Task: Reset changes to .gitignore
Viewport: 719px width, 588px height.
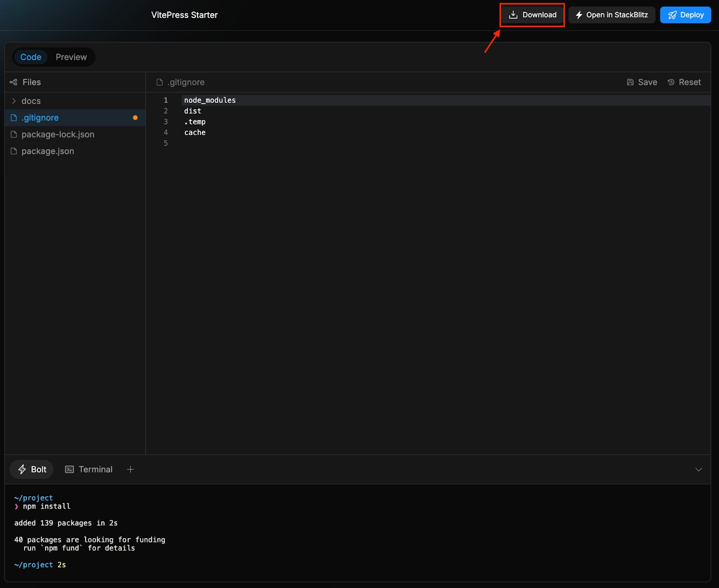Action: (x=684, y=82)
